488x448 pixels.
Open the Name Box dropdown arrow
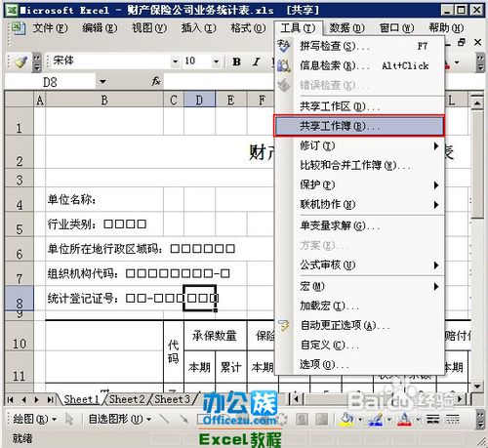[x=102, y=82]
